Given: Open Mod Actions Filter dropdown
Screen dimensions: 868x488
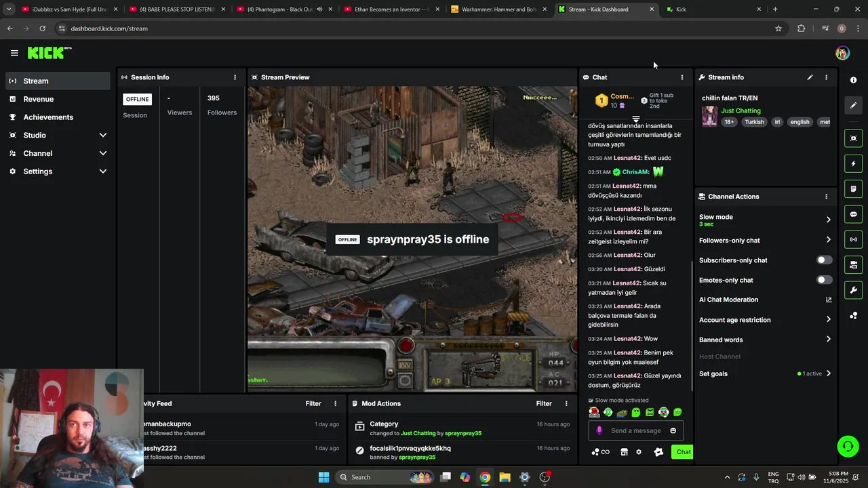Looking at the screenshot, I should click(x=544, y=403).
